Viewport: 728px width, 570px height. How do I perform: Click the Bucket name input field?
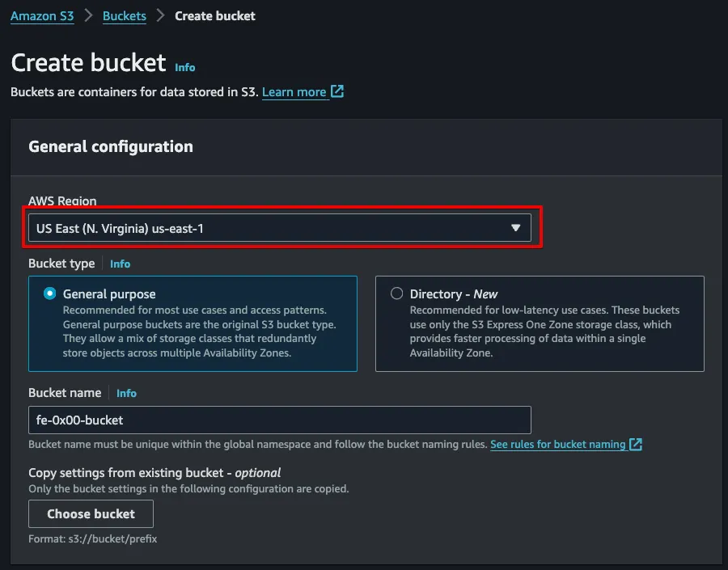279,420
